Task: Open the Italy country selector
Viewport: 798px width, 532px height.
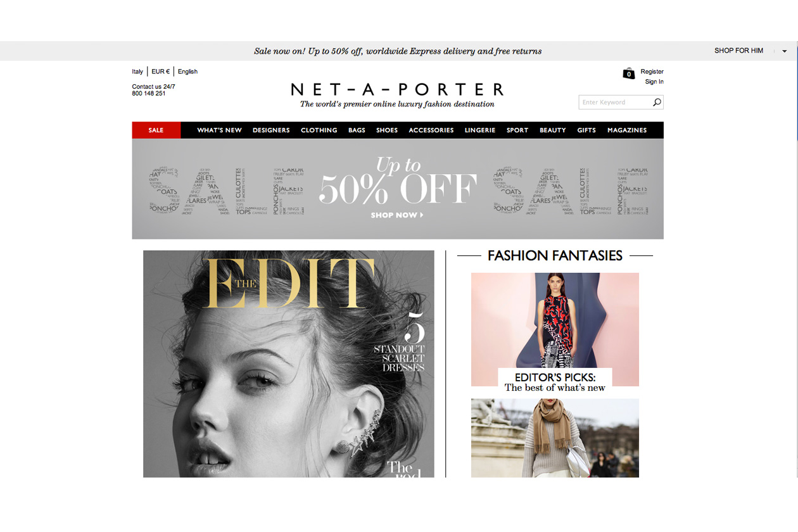Action: 137,72
